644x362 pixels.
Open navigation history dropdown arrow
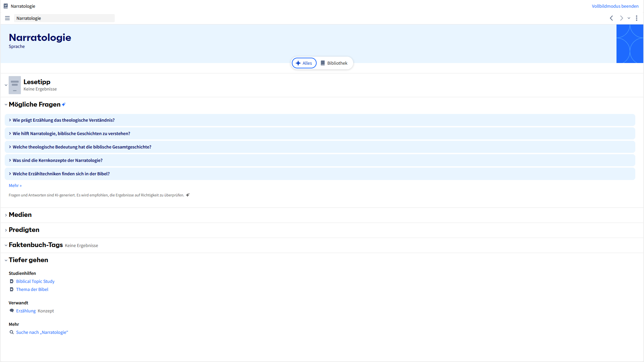tap(629, 18)
